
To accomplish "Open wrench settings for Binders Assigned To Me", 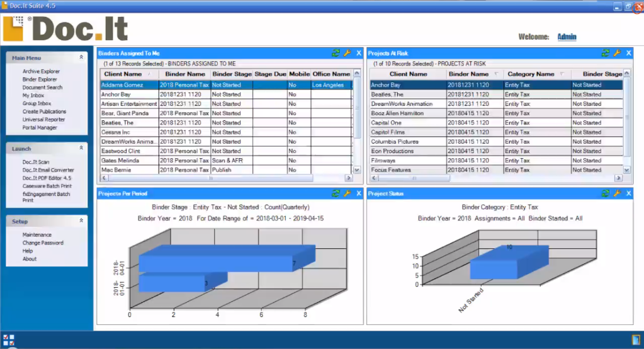I will [x=347, y=54].
